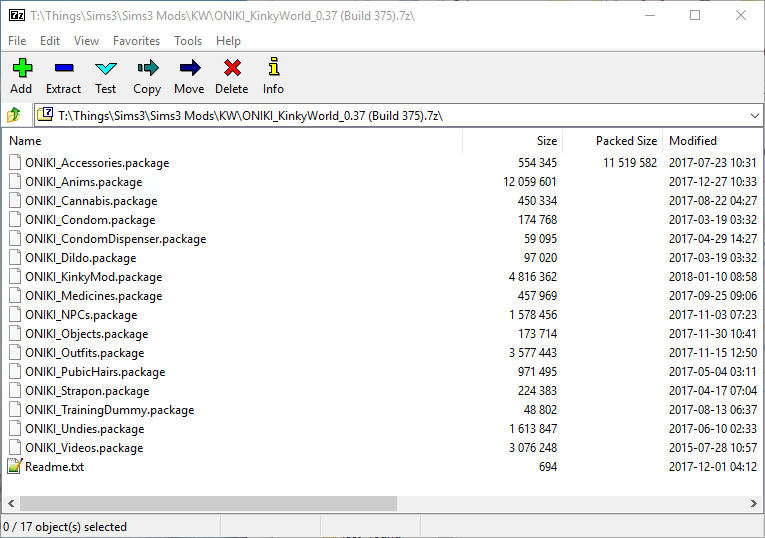Image resolution: width=765 pixels, height=538 pixels.
Task: Select ONIKI_Anims.package file name
Action: click(84, 182)
